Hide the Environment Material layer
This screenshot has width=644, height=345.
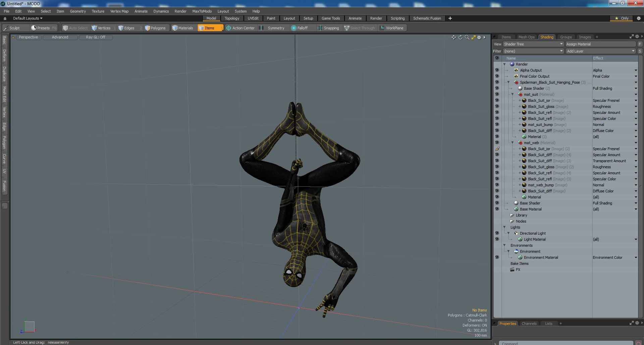pyautogui.click(x=497, y=257)
